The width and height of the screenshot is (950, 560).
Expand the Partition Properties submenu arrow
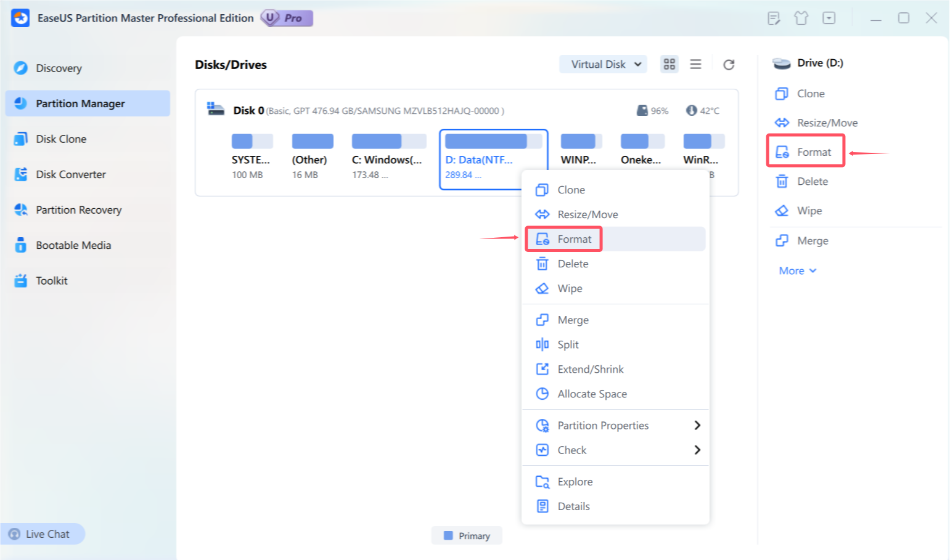pos(697,425)
